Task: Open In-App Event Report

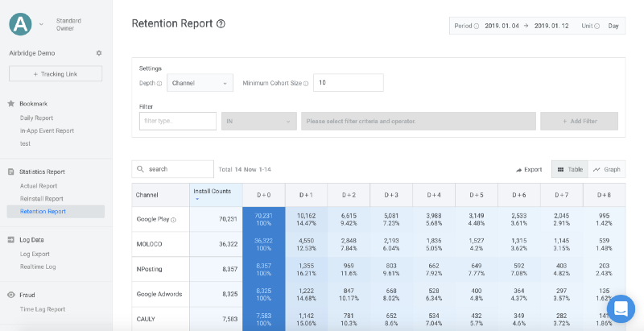Action: [47, 130]
